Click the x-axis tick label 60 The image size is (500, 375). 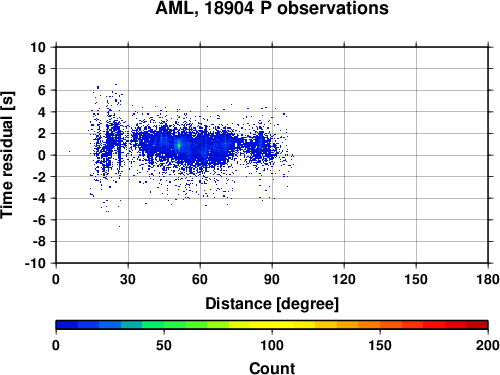(x=200, y=279)
